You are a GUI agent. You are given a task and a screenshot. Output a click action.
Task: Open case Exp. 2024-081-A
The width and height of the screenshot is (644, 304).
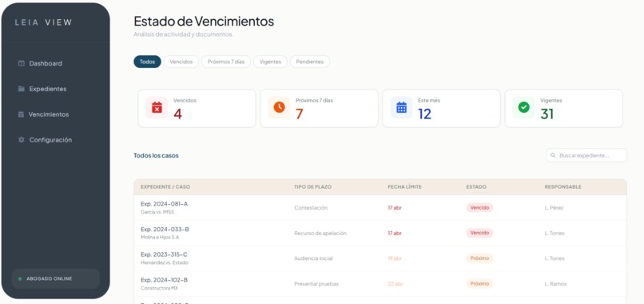pos(164,204)
